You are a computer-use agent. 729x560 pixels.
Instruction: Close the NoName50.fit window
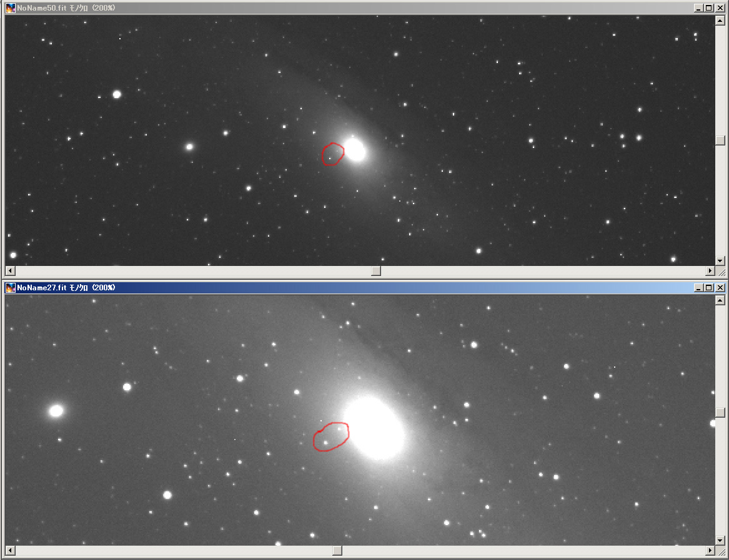pos(720,8)
